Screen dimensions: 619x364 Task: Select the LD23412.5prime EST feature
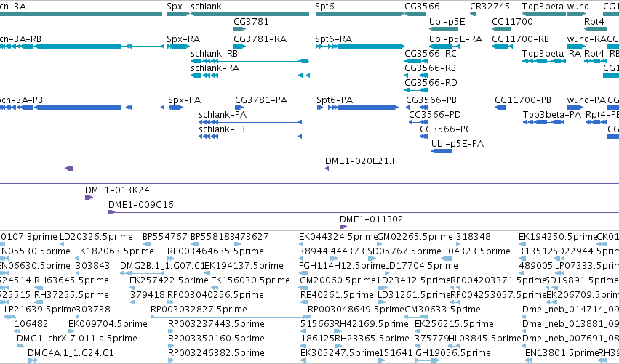point(382,288)
